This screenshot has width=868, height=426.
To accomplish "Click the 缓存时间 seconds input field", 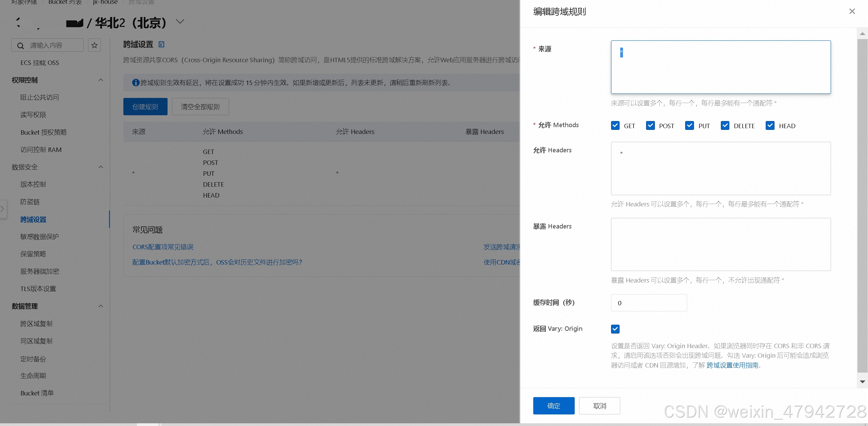I will (648, 303).
